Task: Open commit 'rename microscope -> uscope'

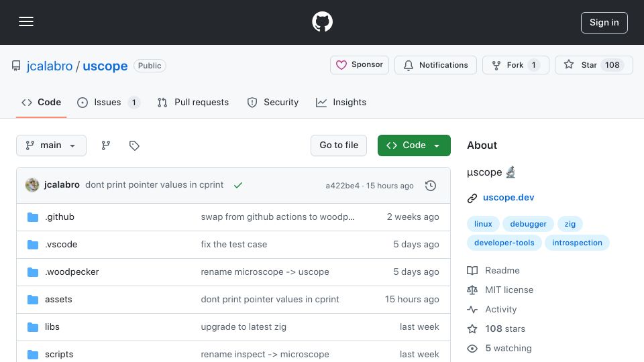Action: click(265, 271)
